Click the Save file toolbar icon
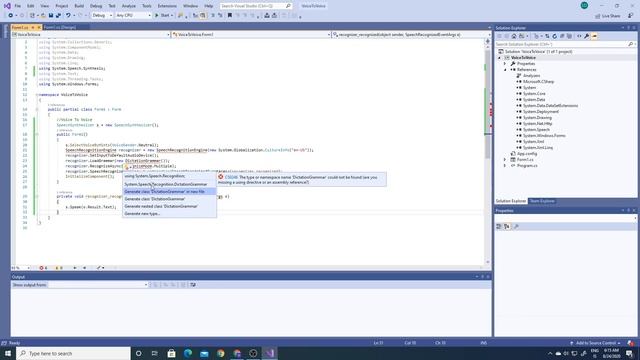Viewport: 640px width, 360px height. pos(51,16)
